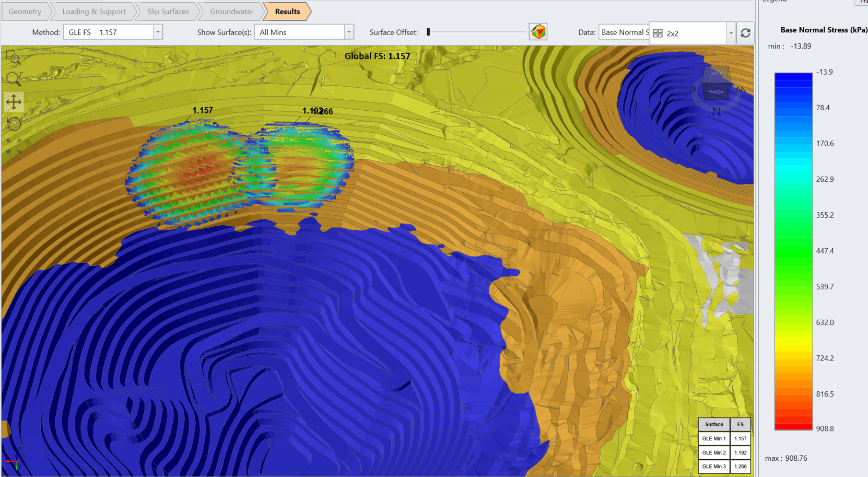Select the pan tool with arrows

tap(14, 101)
